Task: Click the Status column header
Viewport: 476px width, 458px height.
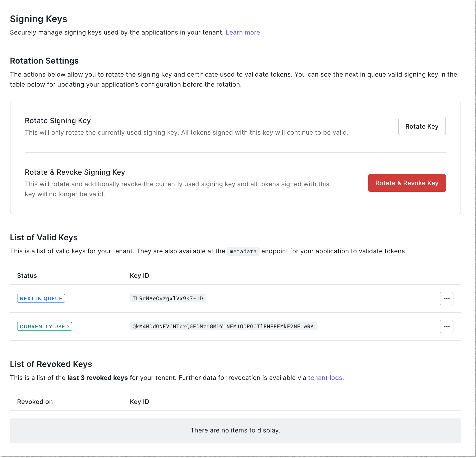Action: click(27, 276)
